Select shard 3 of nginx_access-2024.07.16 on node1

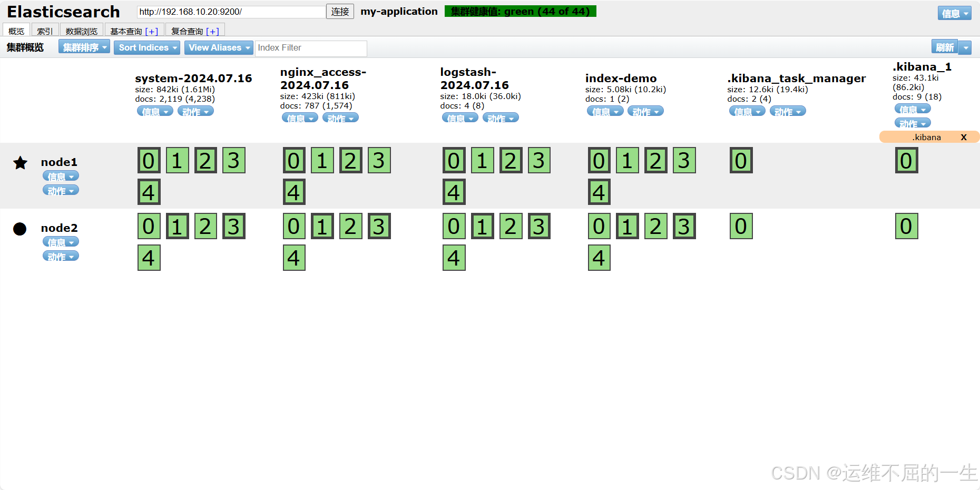(x=379, y=160)
